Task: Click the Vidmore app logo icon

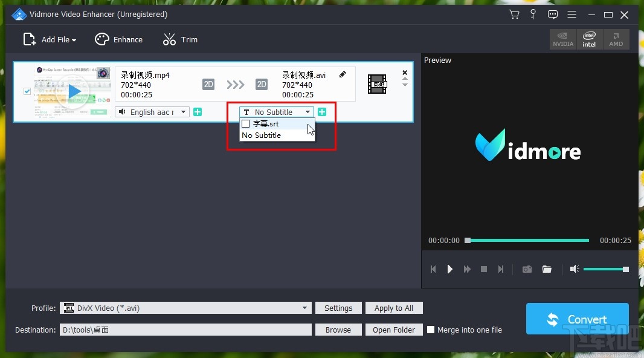Action: (19, 15)
